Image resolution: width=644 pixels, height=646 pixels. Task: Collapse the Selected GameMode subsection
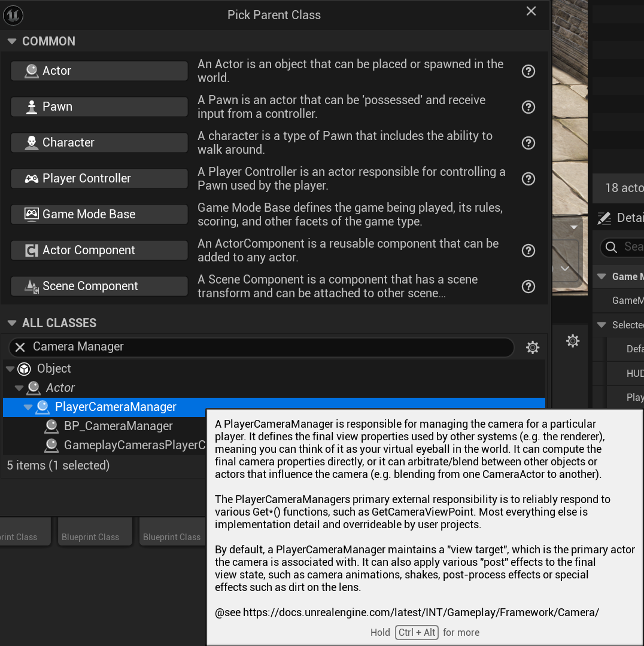pyautogui.click(x=602, y=325)
